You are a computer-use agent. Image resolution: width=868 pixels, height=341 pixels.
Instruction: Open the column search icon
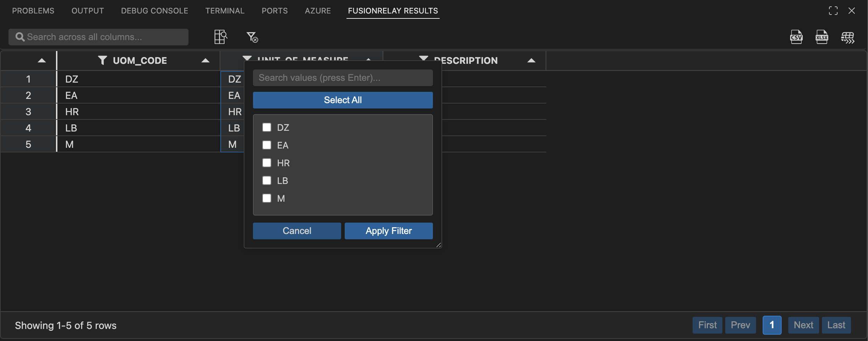220,37
